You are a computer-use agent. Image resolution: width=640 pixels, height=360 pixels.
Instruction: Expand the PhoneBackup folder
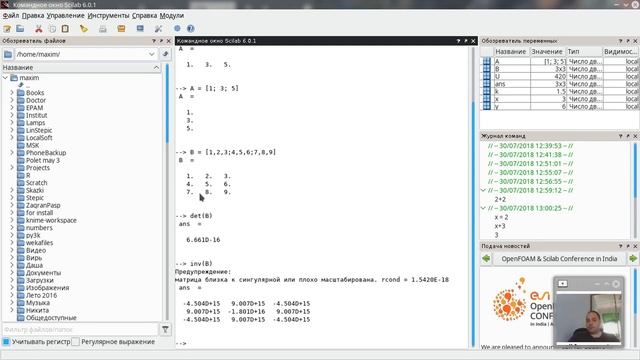[x=12, y=153]
